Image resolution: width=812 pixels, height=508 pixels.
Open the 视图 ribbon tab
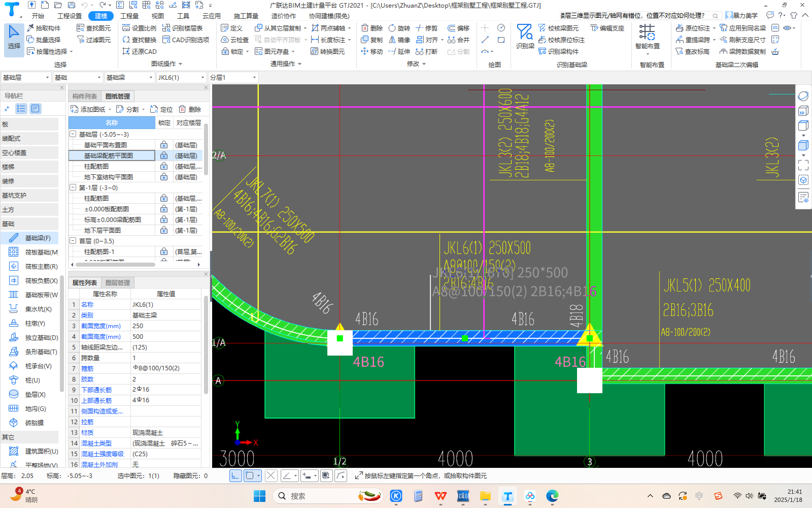[157, 16]
